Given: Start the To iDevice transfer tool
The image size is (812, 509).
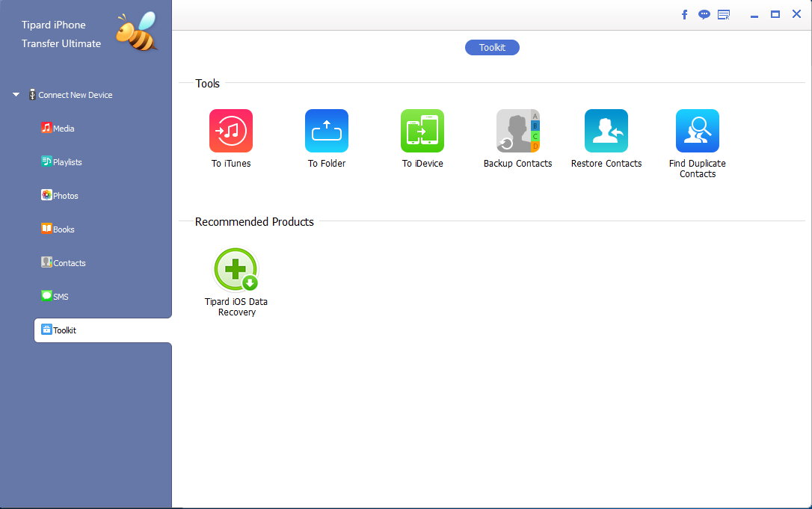Looking at the screenshot, I should pos(422,131).
